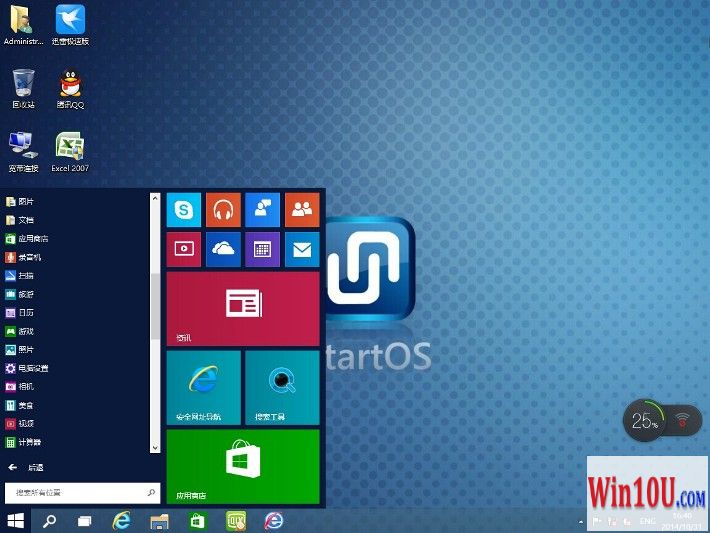
Task: Launch the first Internet Explorer taskbar icon
Action: click(x=121, y=521)
